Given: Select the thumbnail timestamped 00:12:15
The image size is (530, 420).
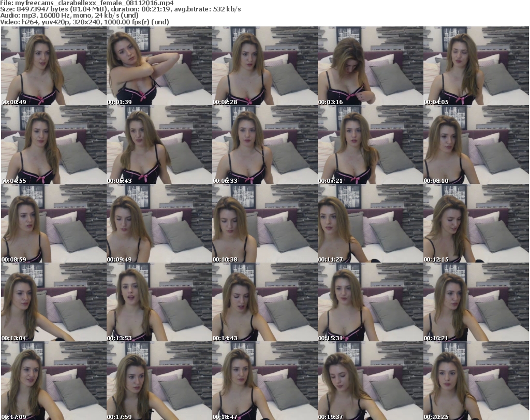Looking at the screenshot, I should [476, 223].
